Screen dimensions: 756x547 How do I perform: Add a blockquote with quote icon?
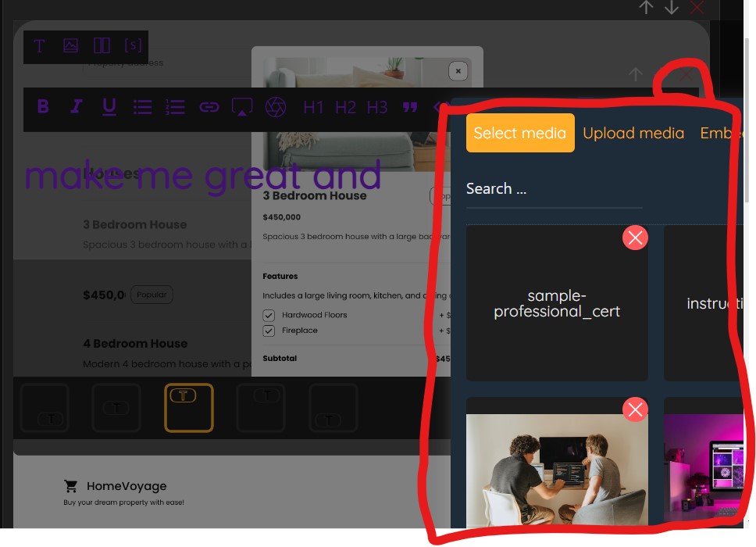[x=410, y=107]
